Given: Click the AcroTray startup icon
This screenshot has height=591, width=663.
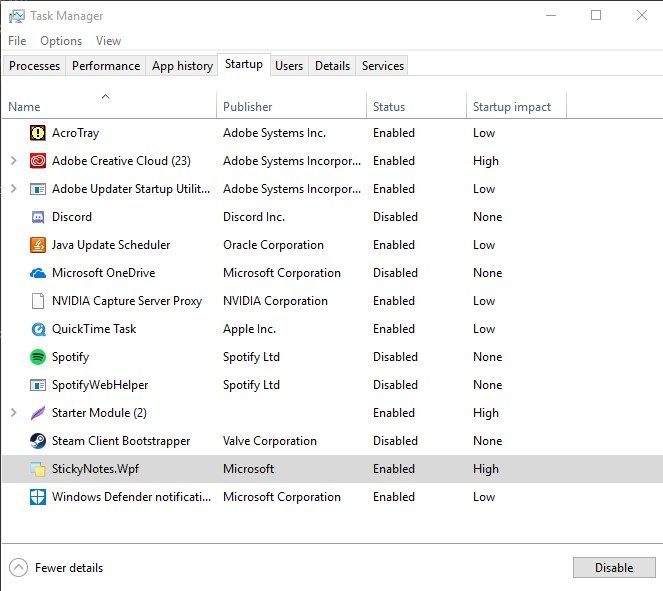Looking at the screenshot, I should pos(38,133).
